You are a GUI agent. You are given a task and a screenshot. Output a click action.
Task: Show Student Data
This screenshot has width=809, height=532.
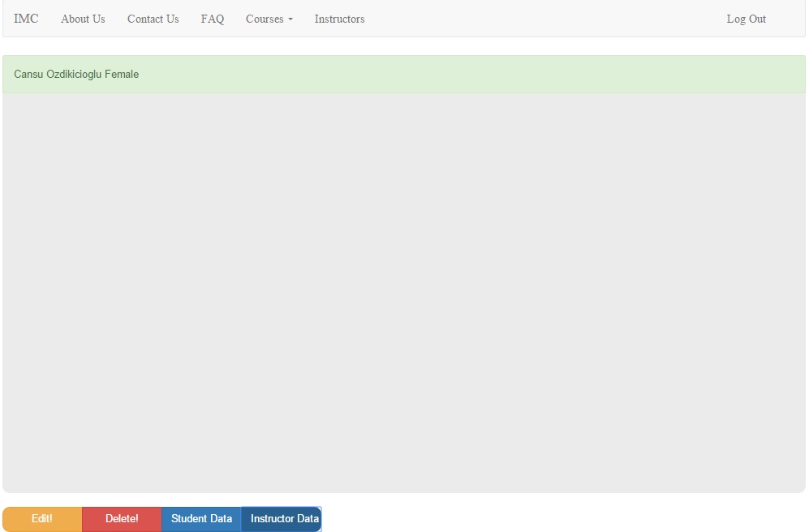point(201,519)
